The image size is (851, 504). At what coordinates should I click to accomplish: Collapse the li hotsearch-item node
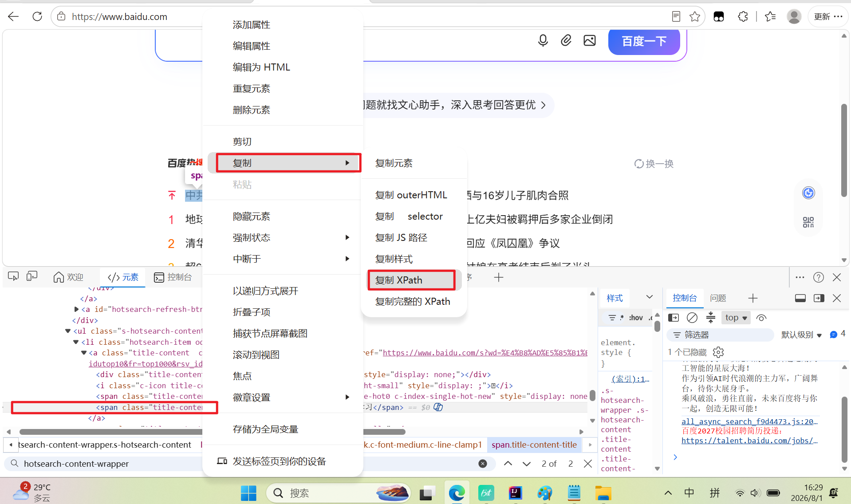point(76,342)
